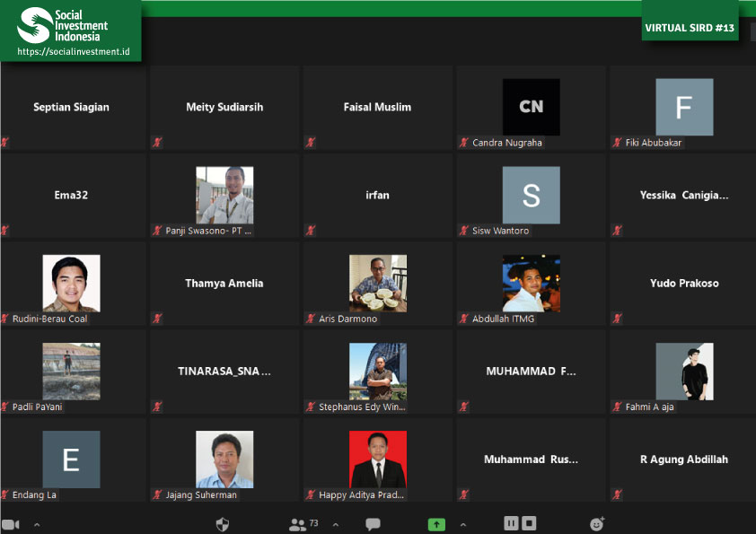Open the Security shield icon
756x534 pixels.
pyautogui.click(x=223, y=524)
